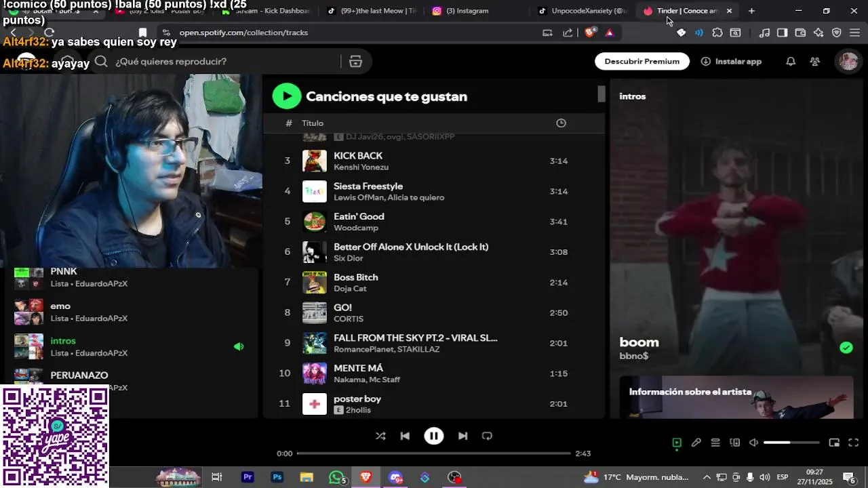Click the search magnifier icon in Spotify

(101, 62)
